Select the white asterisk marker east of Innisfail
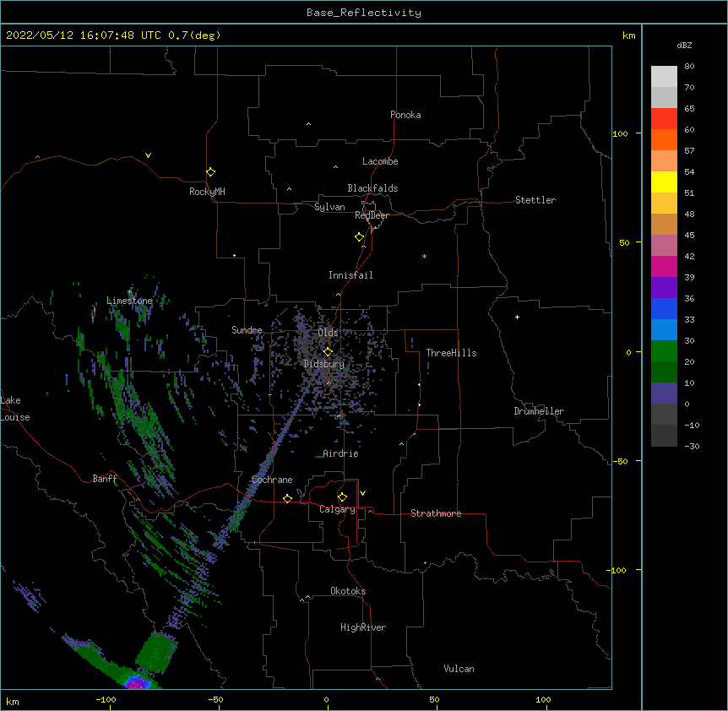This screenshot has width=728, height=711. [424, 256]
